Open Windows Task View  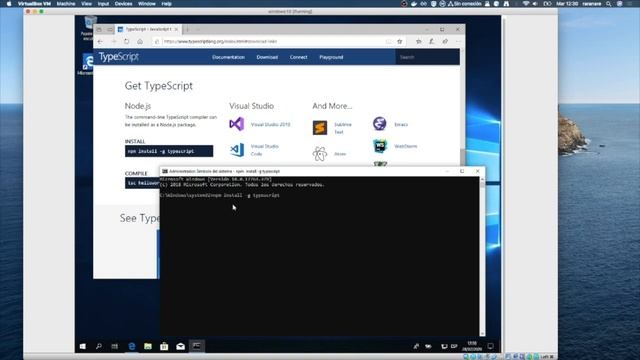tap(115, 346)
